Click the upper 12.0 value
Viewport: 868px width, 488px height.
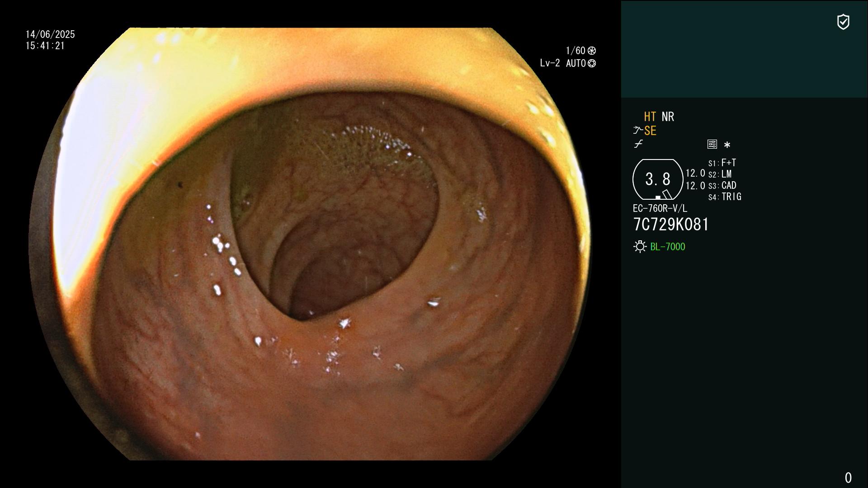click(695, 173)
